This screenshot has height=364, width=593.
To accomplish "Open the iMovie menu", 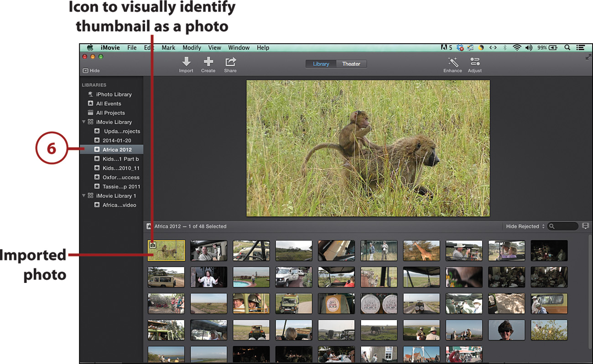I will click(x=110, y=47).
